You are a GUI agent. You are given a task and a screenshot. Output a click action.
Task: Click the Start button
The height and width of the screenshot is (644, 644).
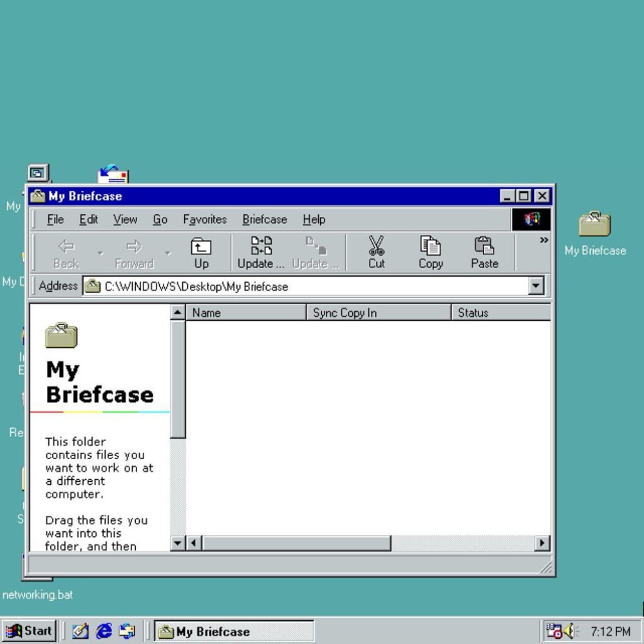pos(29,631)
